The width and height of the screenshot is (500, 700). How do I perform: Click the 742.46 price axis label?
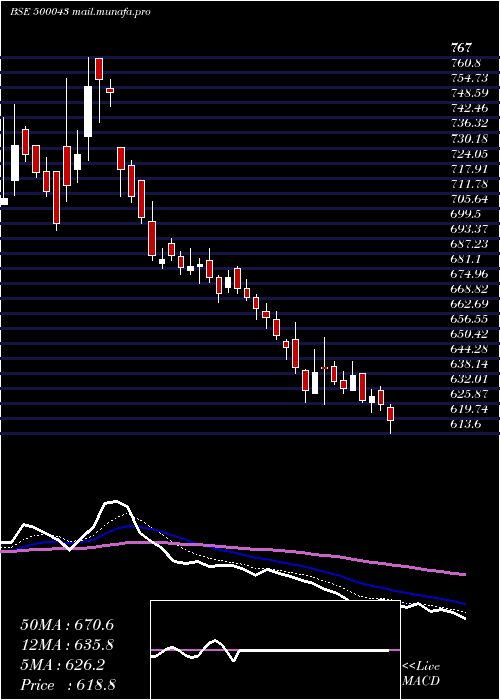point(470,108)
